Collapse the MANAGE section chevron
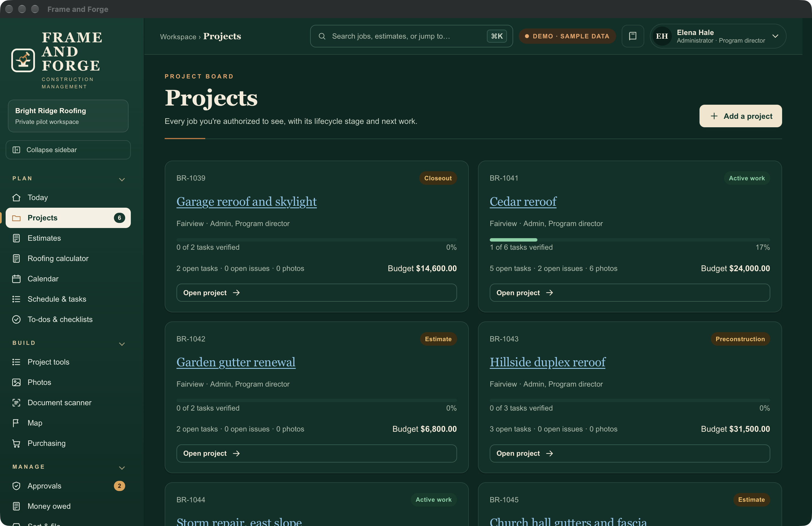 [x=122, y=468]
